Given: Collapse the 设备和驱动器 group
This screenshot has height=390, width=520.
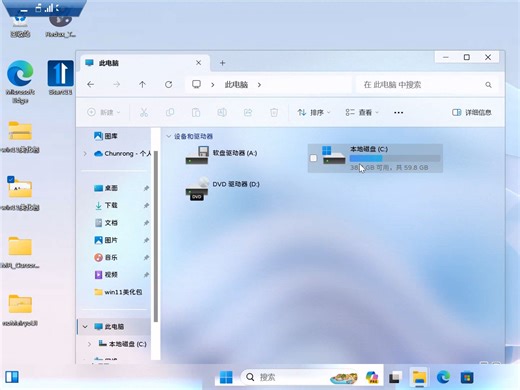Looking at the screenshot, I should (x=169, y=136).
